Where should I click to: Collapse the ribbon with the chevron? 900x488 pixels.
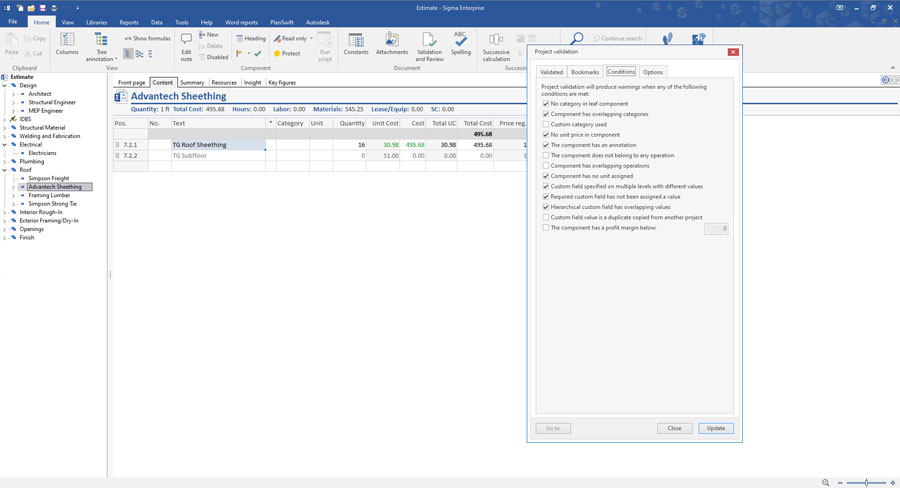coord(893,68)
